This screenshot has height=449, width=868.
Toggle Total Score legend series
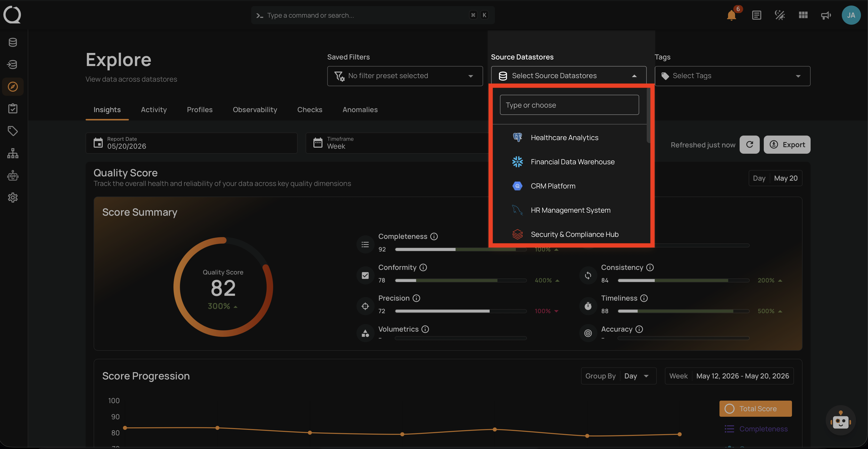pos(755,409)
